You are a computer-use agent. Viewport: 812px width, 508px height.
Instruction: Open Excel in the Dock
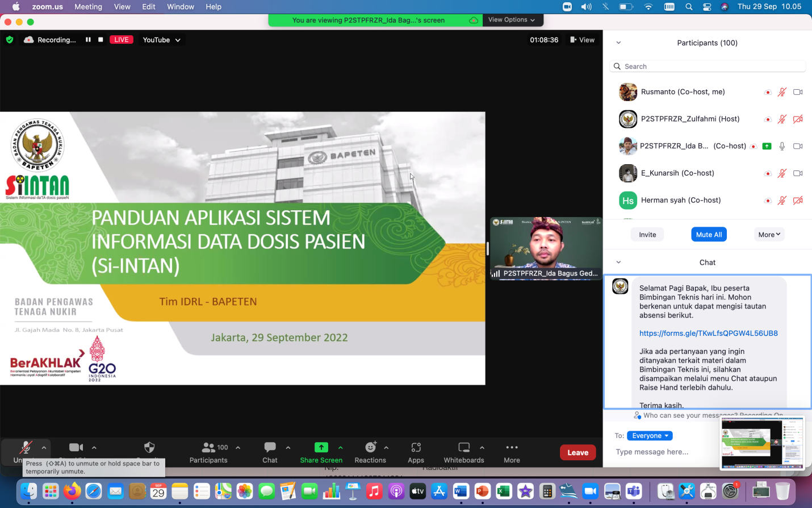[x=504, y=490]
